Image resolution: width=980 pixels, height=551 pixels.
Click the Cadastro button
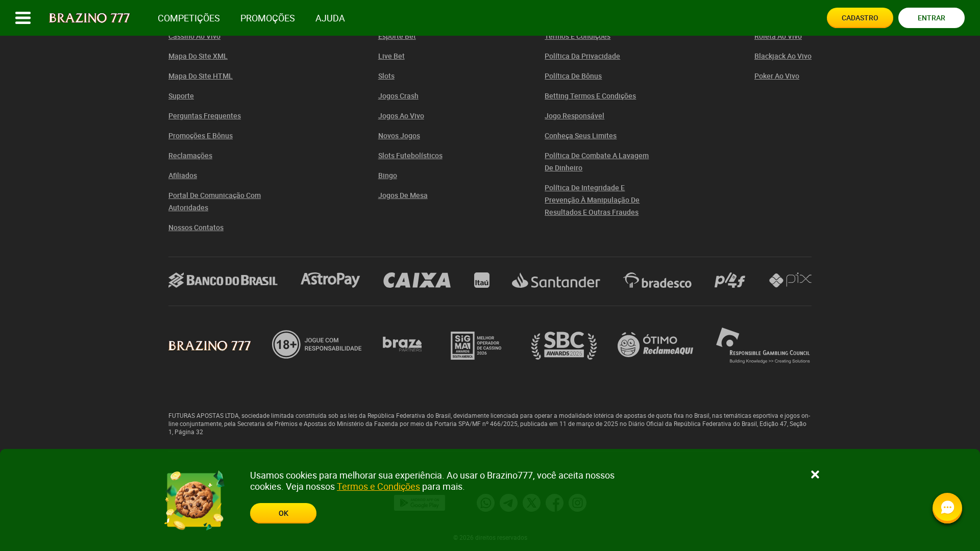tap(860, 18)
